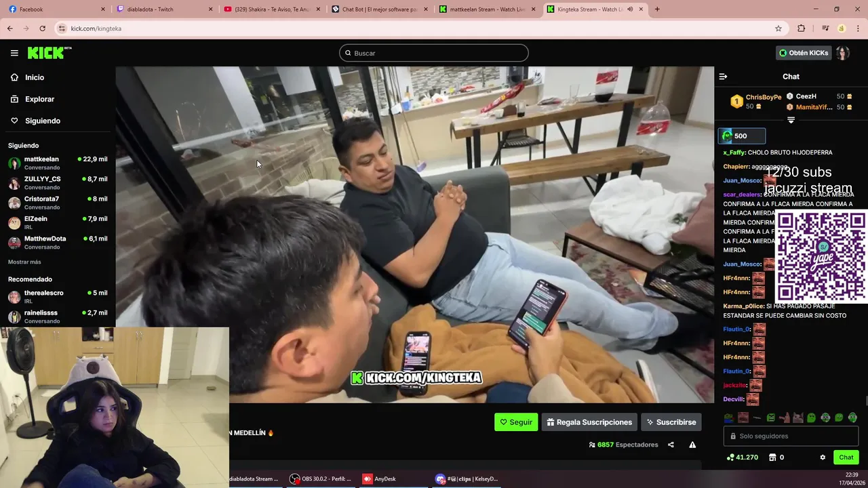Open the chat shop store icon
The height and width of the screenshot is (488, 868).
click(772, 457)
